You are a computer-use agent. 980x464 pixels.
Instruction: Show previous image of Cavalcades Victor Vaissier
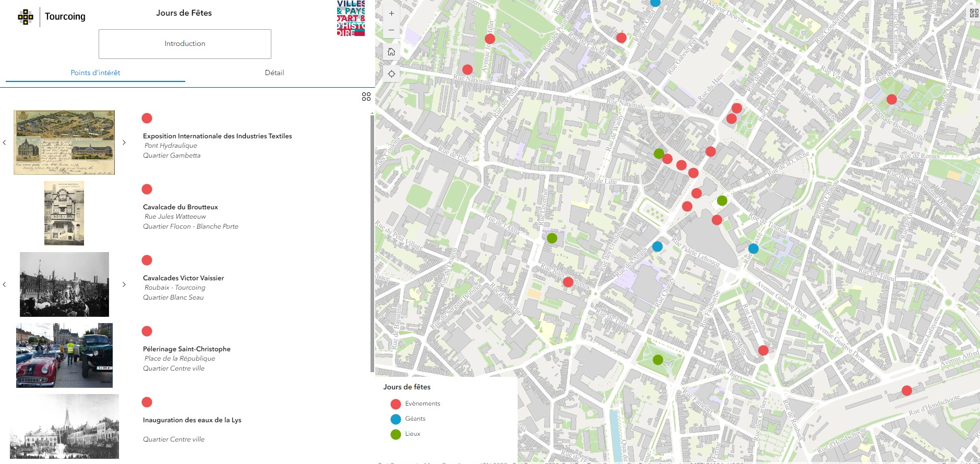pyautogui.click(x=5, y=284)
